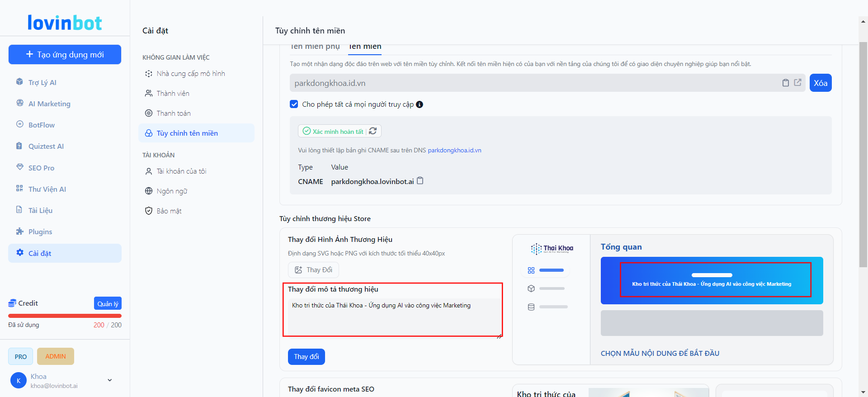Screen dimensions: 868x397
Task: Go to SEO Pro page
Action: [41, 168]
